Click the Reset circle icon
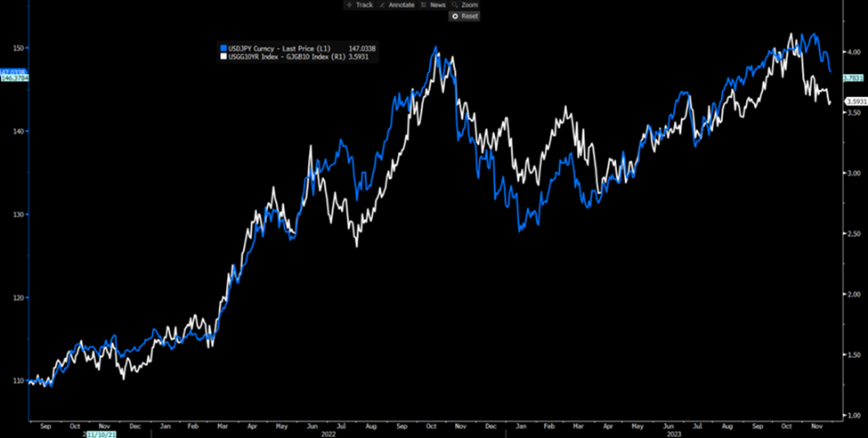The height and width of the screenshot is (438, 868). pos(455,16)
